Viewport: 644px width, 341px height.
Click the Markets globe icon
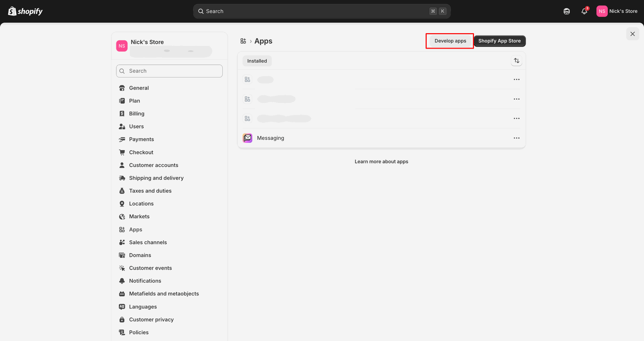pyautogui.click(x=122, y=217)
